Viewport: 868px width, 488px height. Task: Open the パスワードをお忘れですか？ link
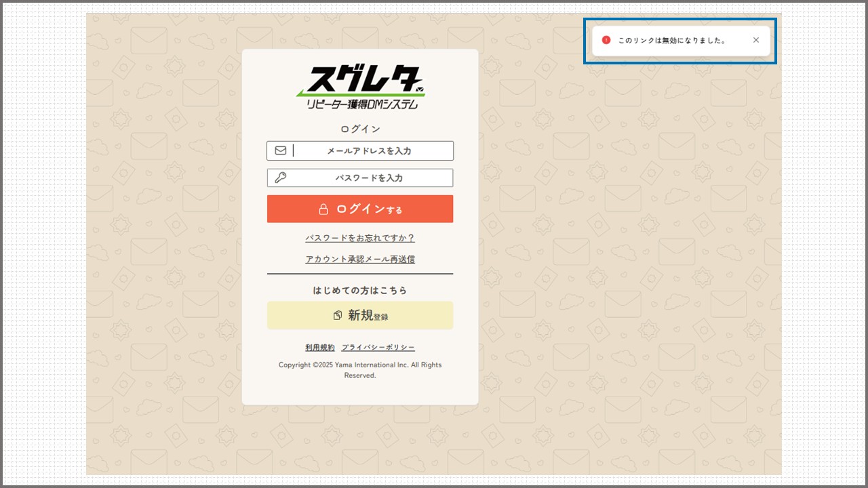[360, 238]
